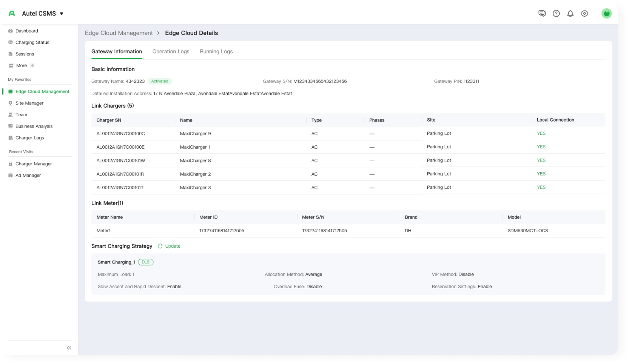Click the Update refresh icon
This screenshot has width=629, height=364.
(160, 246)
